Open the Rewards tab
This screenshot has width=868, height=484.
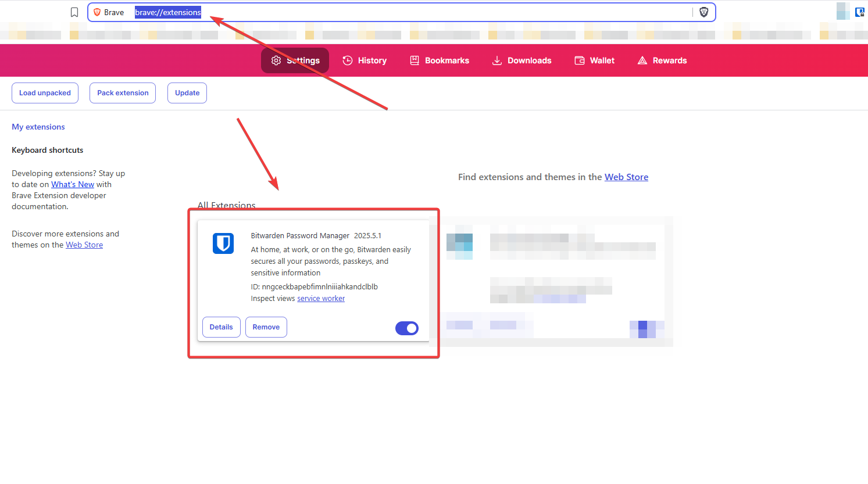point(662,60)
